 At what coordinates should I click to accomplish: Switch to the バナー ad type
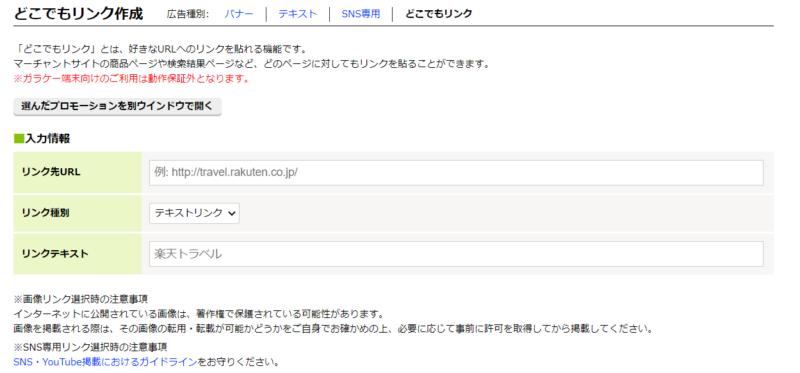(x=238, y=14)
